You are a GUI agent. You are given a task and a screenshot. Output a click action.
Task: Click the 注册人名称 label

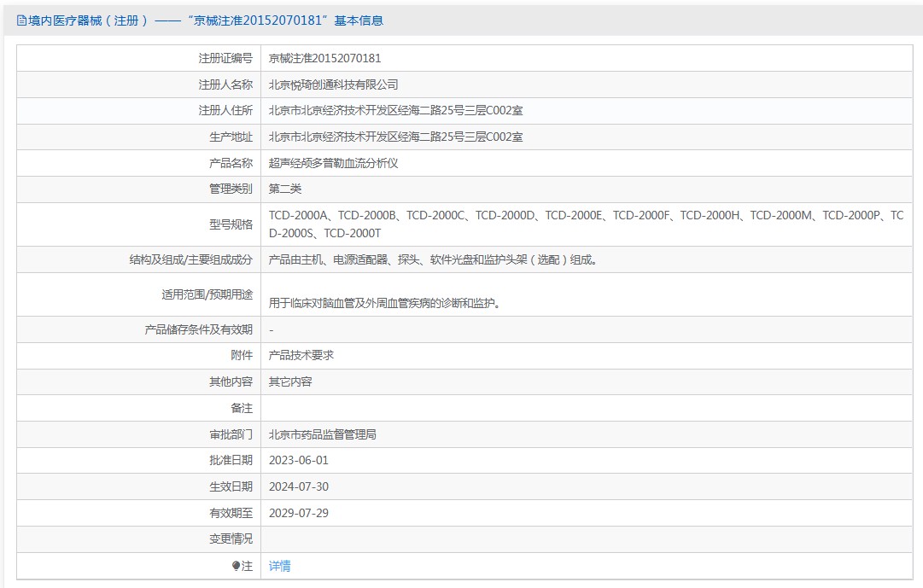coord(225,84)
